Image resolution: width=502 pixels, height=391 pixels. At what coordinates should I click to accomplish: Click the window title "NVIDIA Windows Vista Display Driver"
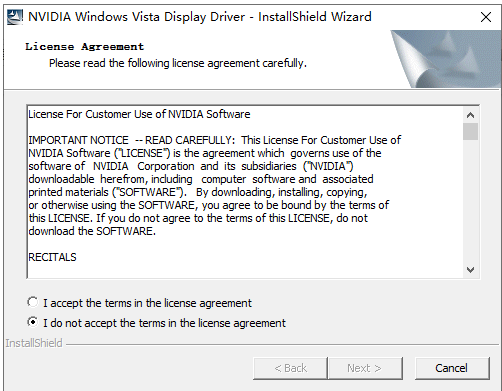click(x=137, y=17)
